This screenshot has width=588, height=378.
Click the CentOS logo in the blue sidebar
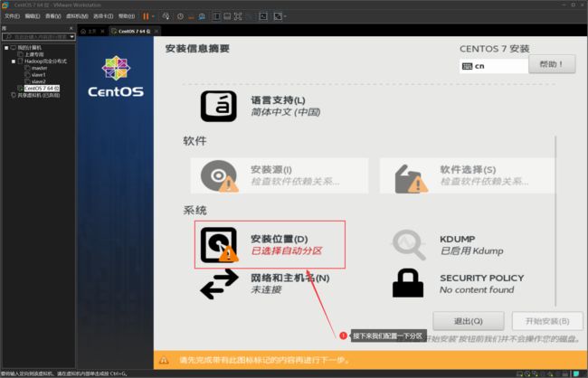point(116,77)
